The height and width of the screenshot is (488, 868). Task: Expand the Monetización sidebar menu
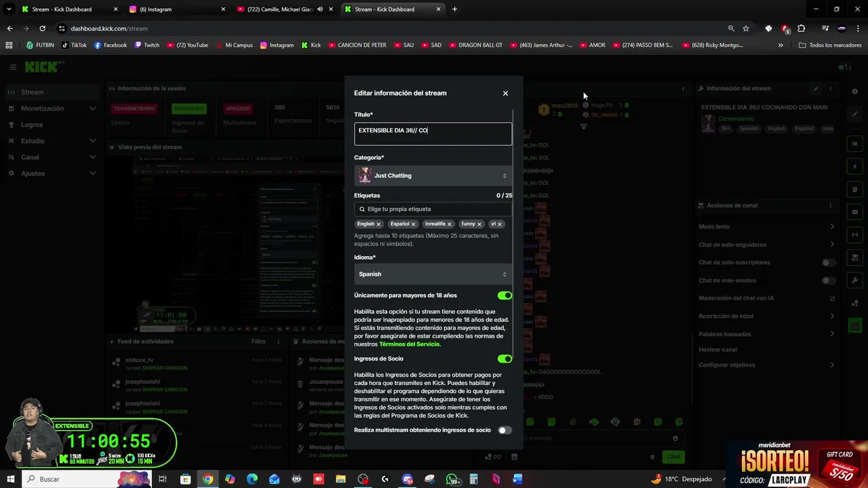pyautogui.click(x=52, y=108)
